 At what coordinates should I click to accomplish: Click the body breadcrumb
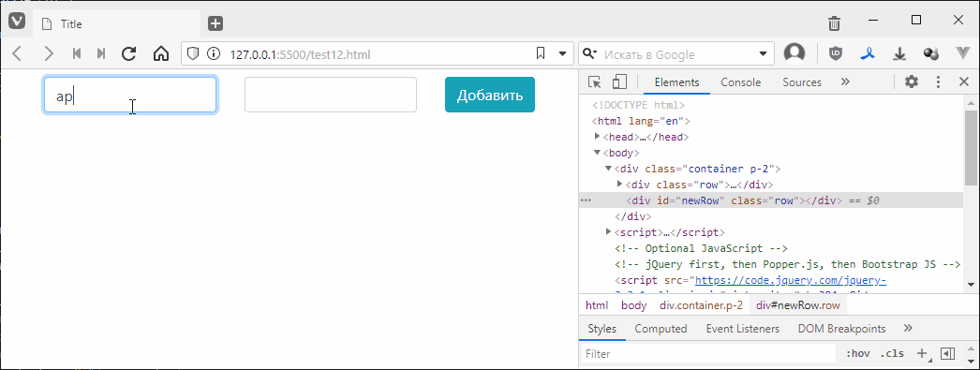[633, 305]
